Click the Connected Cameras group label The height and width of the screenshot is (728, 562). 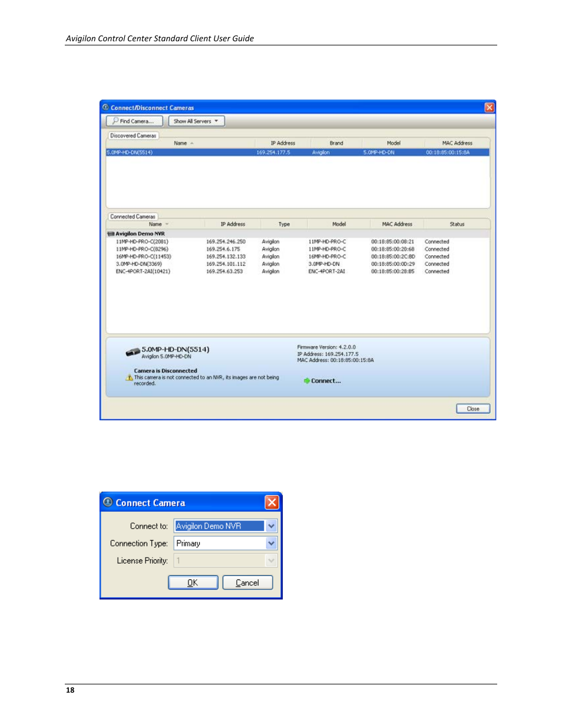tap(133, 217)
